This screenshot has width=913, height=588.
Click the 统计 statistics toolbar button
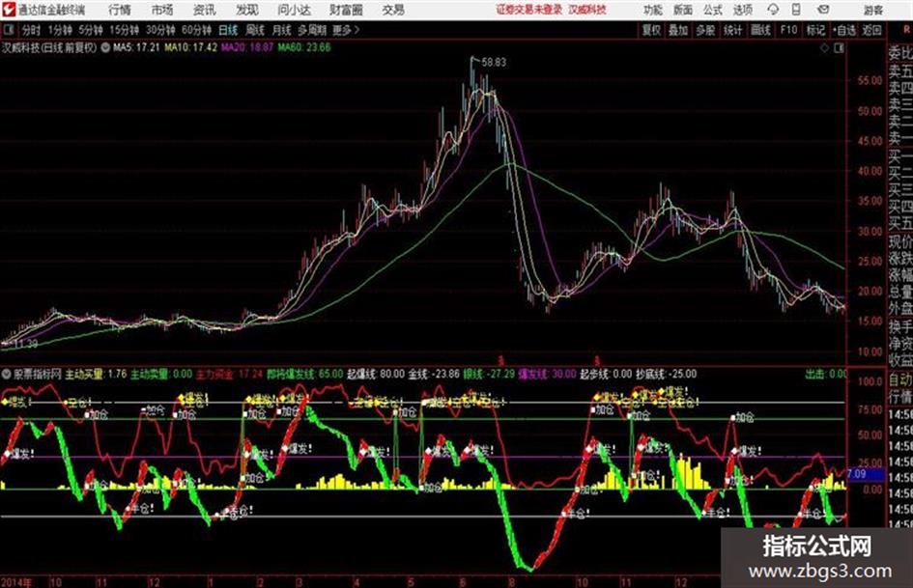tap(733, 30)
